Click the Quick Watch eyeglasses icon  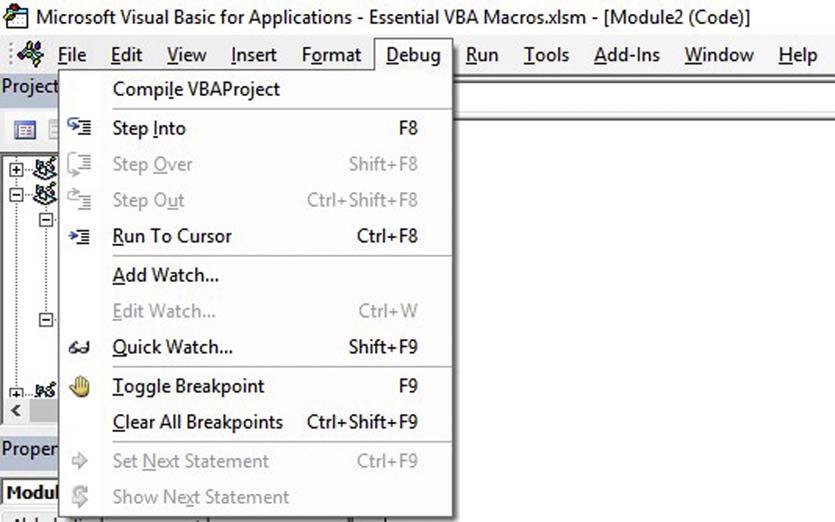79,348
